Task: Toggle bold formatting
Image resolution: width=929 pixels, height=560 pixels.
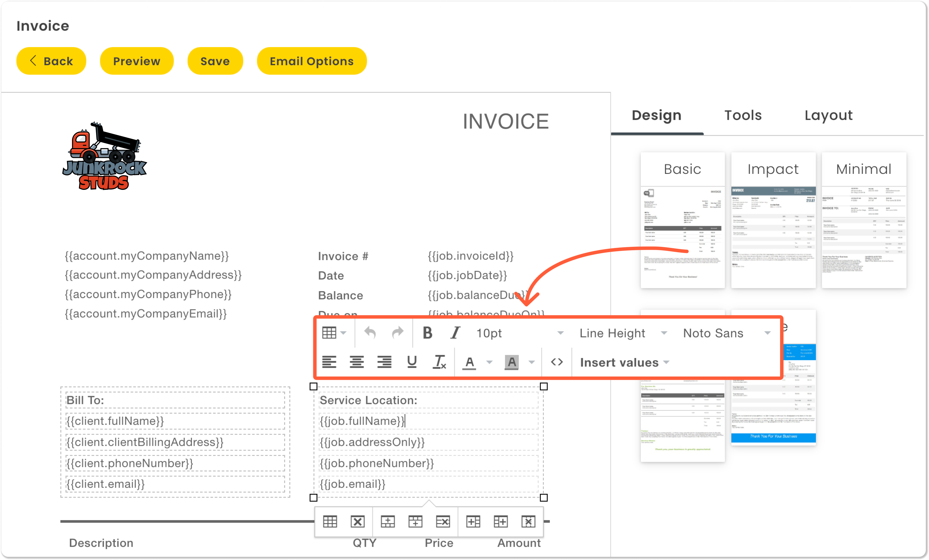Action: click(427, 333)
